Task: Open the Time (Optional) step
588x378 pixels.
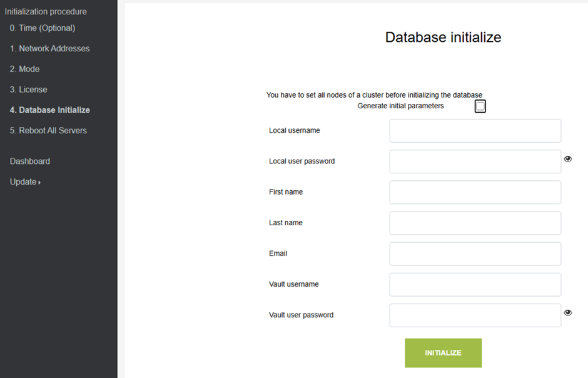Action: [x=43, y=28]
